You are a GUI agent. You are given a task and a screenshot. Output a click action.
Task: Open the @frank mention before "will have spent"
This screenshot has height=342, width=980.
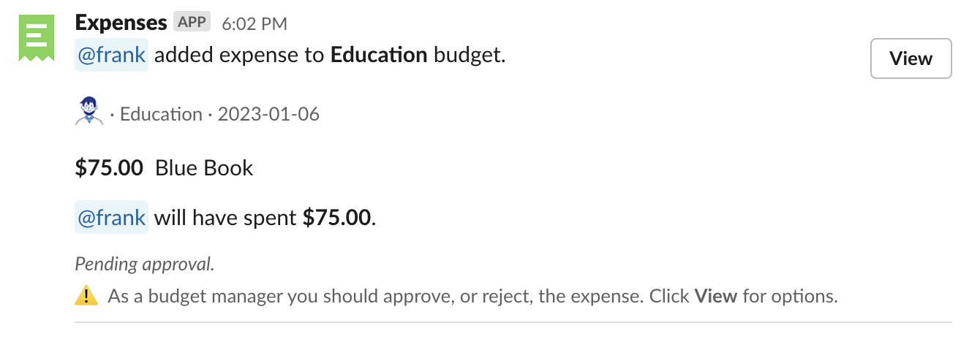(x=111, y=217)
